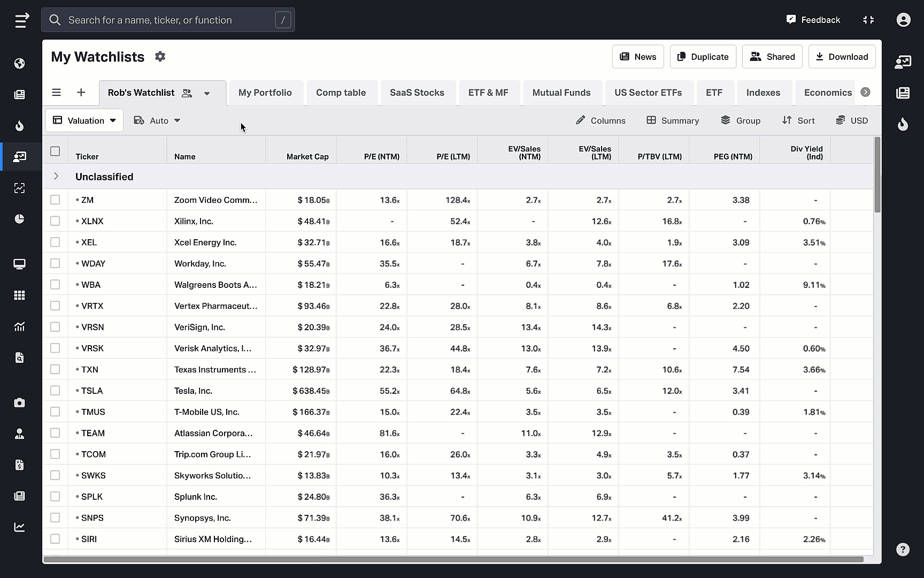Click the help question mark icon
Image resolution: width=924 pixels, height=578 pixels.
click(x=903, y=549)
